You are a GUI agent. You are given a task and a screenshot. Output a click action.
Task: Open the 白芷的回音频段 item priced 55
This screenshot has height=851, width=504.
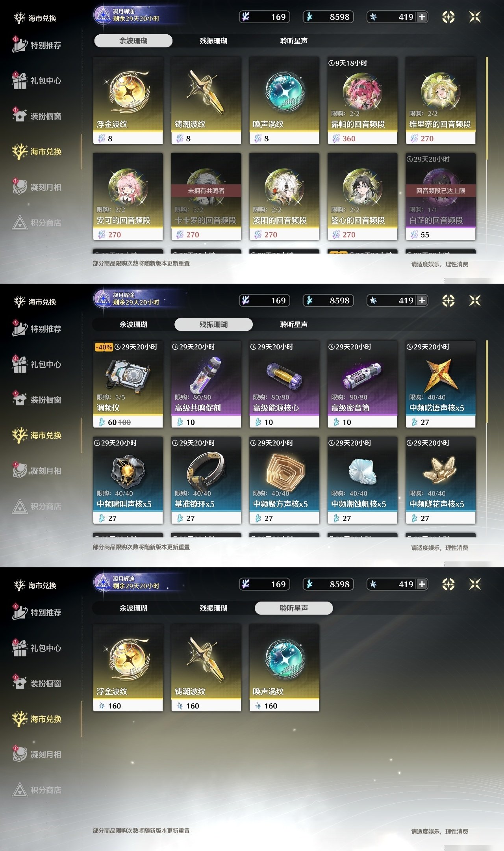(x=441, y=197)
